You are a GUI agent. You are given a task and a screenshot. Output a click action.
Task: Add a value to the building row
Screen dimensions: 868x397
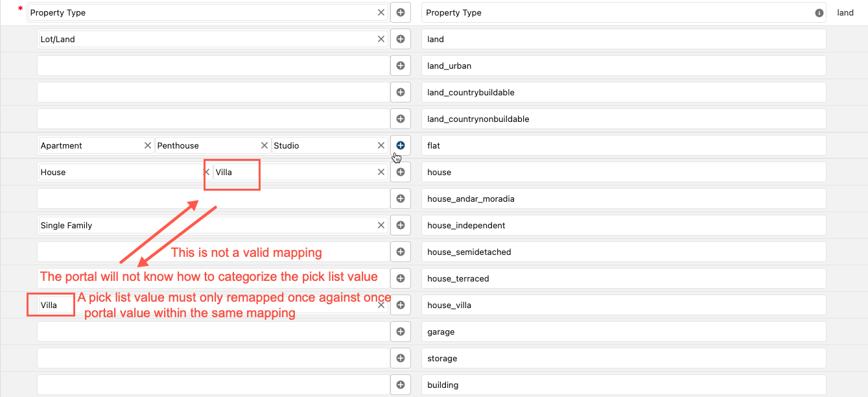(x=400, y=384)
